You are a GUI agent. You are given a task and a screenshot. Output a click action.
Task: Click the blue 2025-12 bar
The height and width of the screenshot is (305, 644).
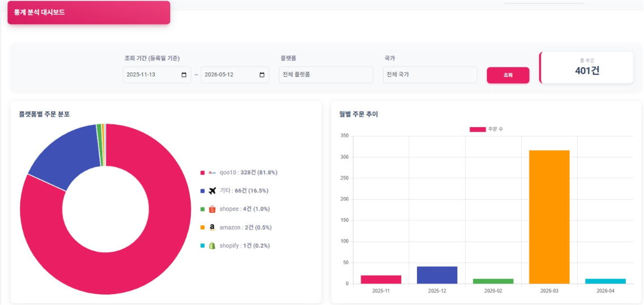(437, 275)
